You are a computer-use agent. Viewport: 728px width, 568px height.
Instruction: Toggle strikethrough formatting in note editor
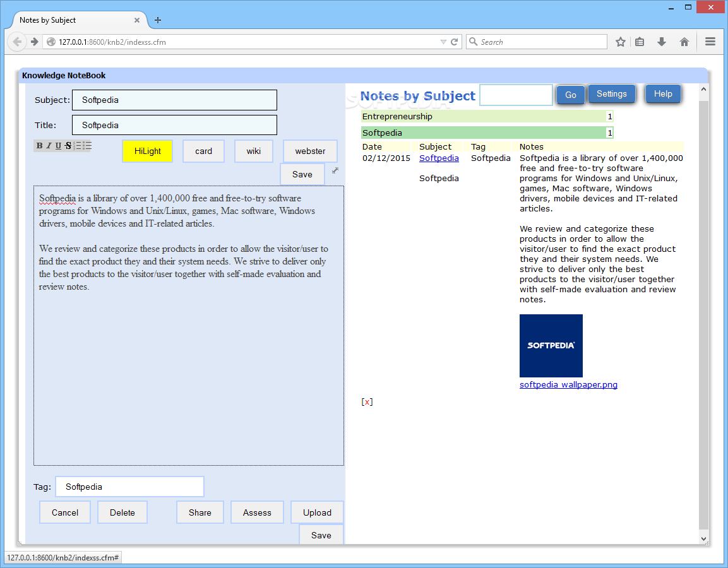pyautogui.click(x=68, y=146)
